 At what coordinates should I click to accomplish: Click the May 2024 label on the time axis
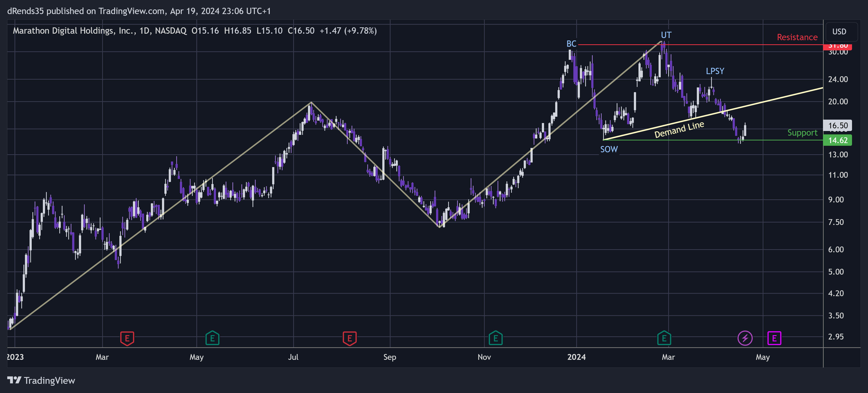click(x=762, y=357)
